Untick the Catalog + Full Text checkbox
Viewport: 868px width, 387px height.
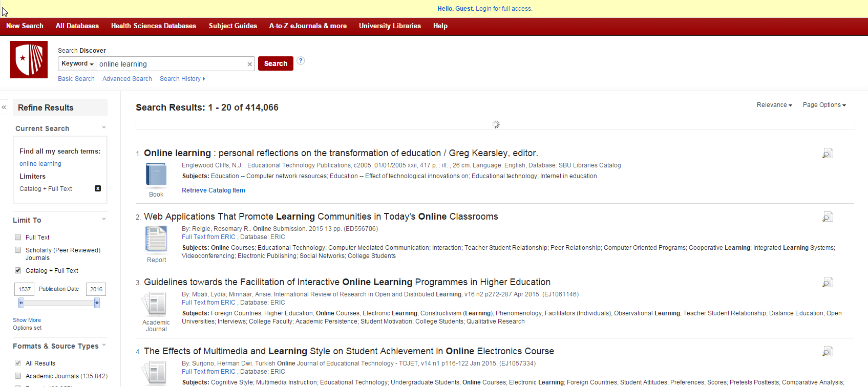pyautogui.click(x=18, y=270)
